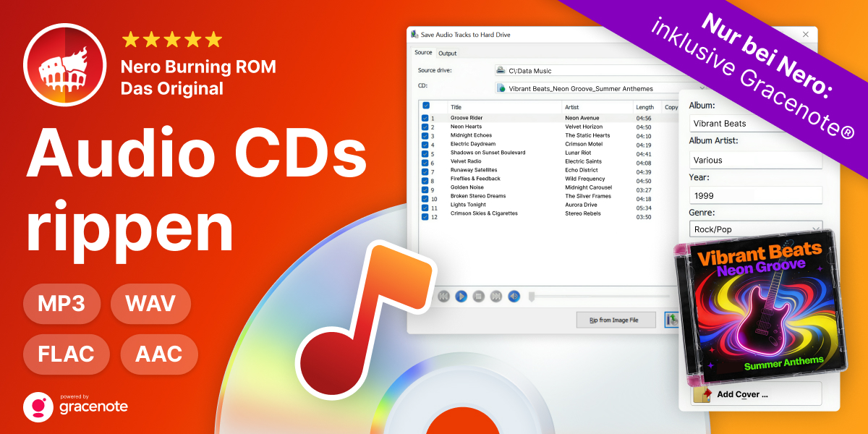Screen dimensions: 868x434
Task: Uncheck track 5 Shadows on Sunset Boulevard
Action: (425, 153)
